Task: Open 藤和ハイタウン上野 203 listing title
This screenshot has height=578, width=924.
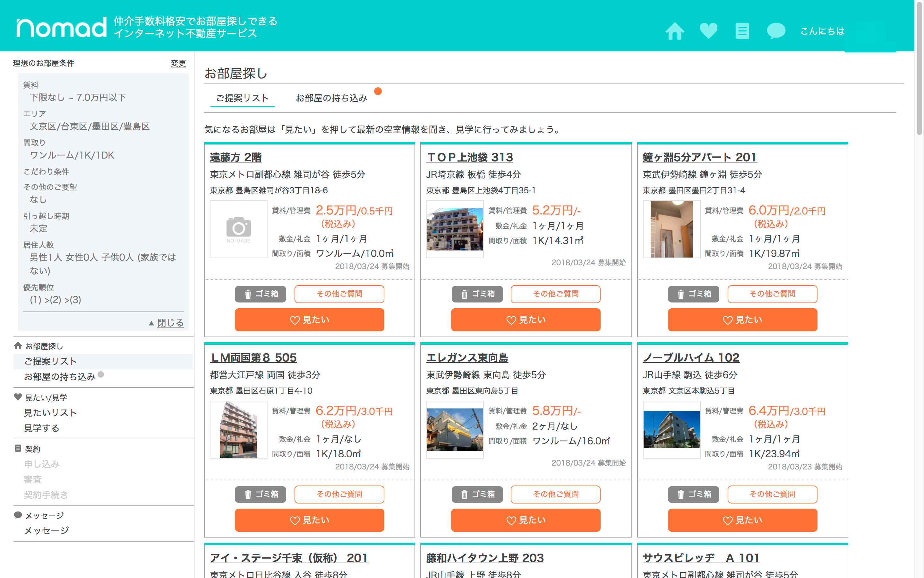Action: [x=485, y=558]
